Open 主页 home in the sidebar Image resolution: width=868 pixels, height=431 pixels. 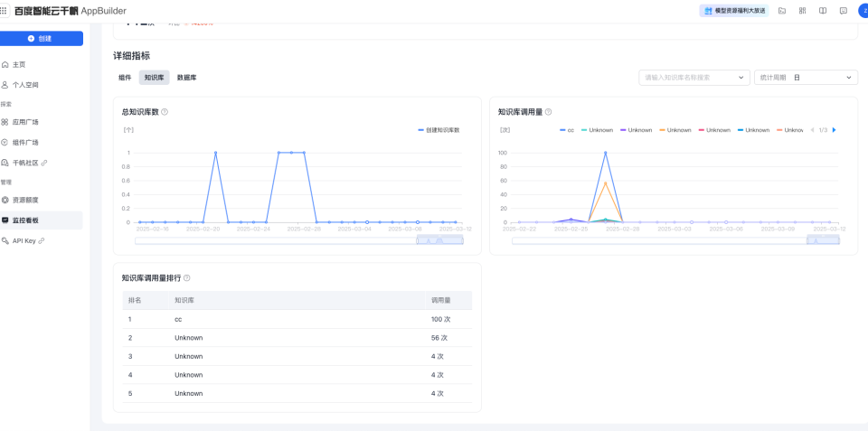pos(19,65)
